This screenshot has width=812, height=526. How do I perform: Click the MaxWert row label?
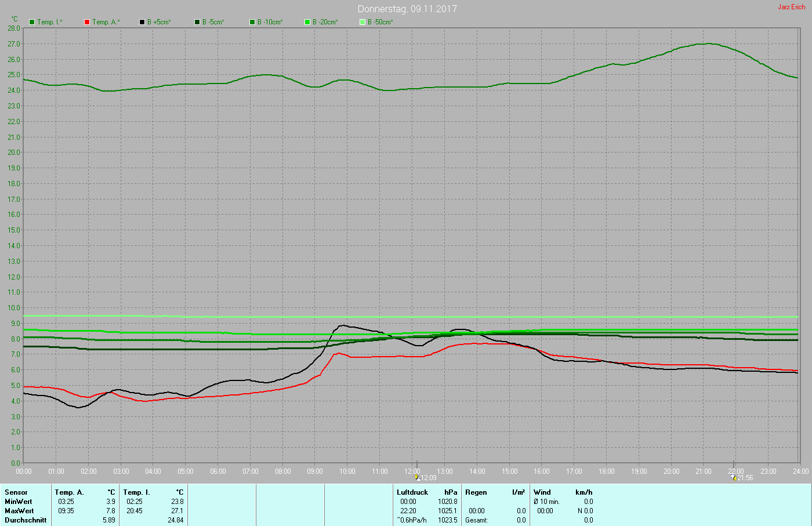[x=19, y=511]
